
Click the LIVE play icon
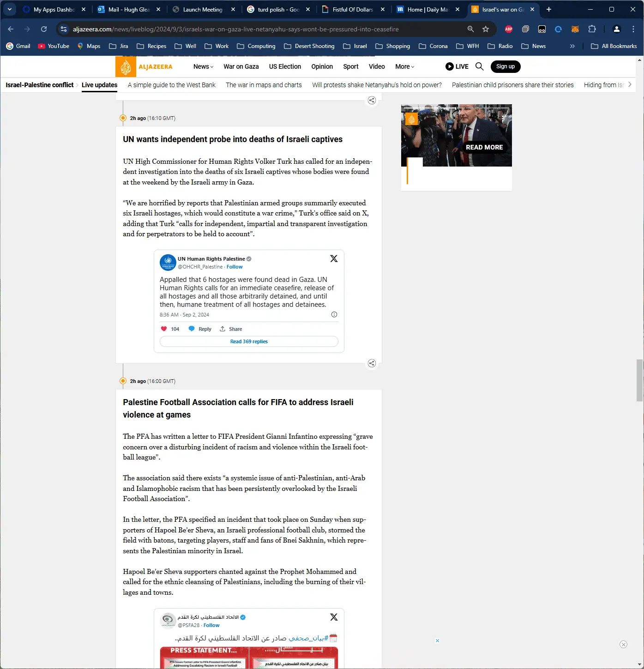click(449, 66)
